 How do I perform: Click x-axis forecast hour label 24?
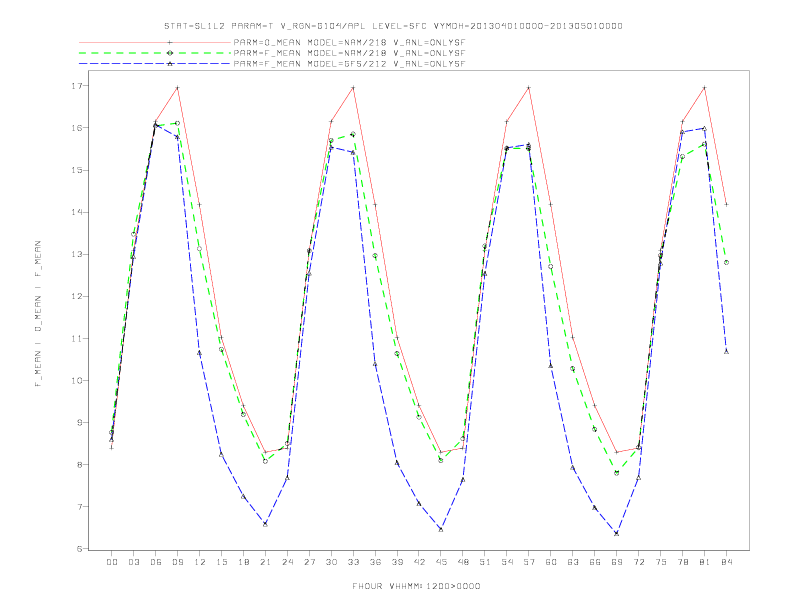[287, 562]
